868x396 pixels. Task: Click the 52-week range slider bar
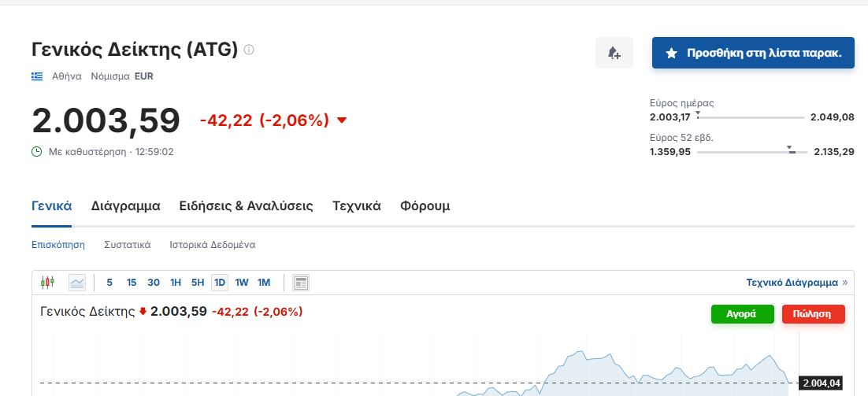(752, 152)
